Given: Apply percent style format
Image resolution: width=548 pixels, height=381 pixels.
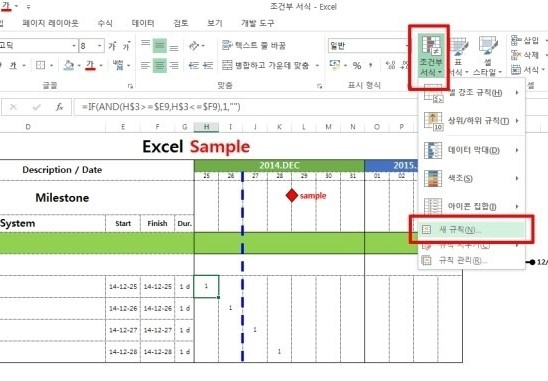Looking at the screenshot, I should point(357,65).
